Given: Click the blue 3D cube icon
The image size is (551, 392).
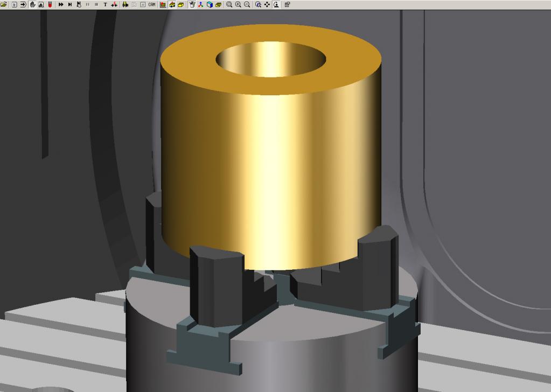Looking at the screenshot, I should pyautogui.click(x=210, y=4).
